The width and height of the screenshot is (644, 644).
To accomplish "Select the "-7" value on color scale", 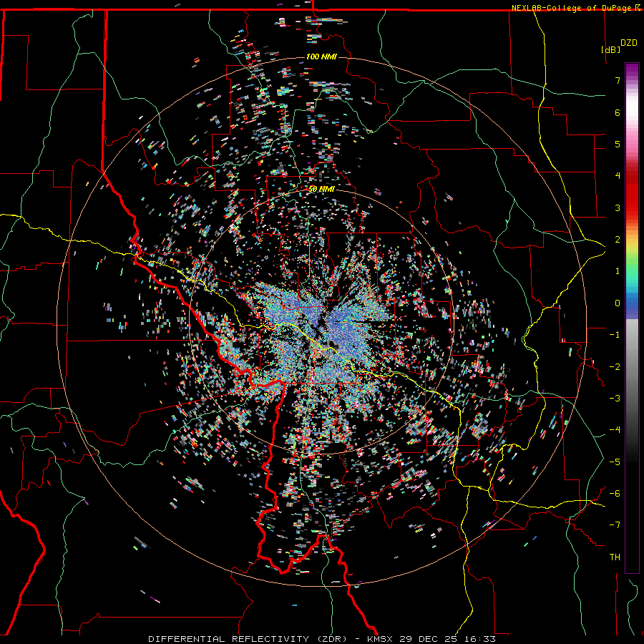I will (x=615, y=525).
